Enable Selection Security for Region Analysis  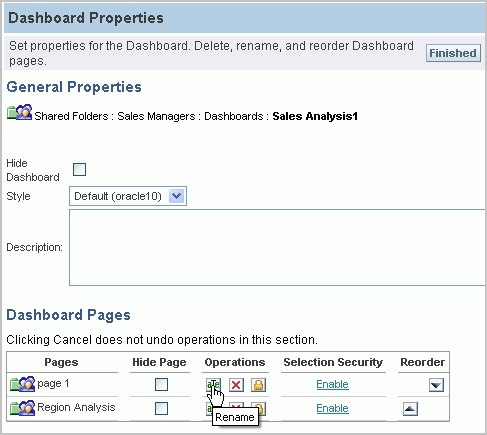point(332,408)
